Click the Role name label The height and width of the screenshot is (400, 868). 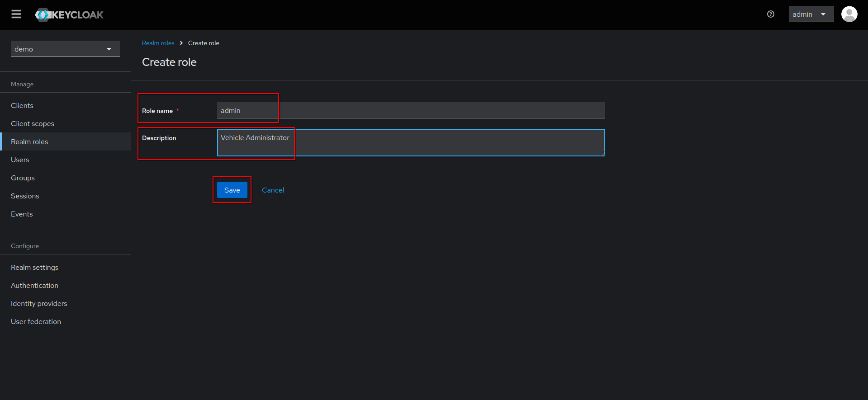point(157,111)
